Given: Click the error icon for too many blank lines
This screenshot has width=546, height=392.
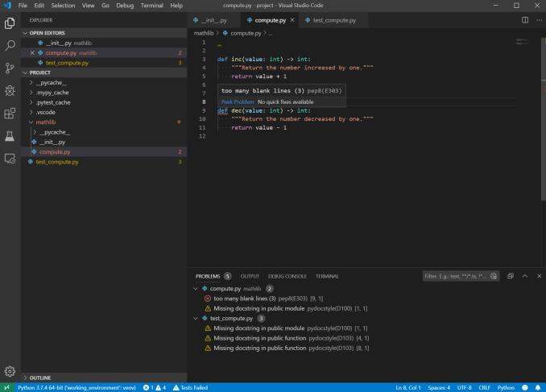Looking at the screenshot, I should 208,299.
